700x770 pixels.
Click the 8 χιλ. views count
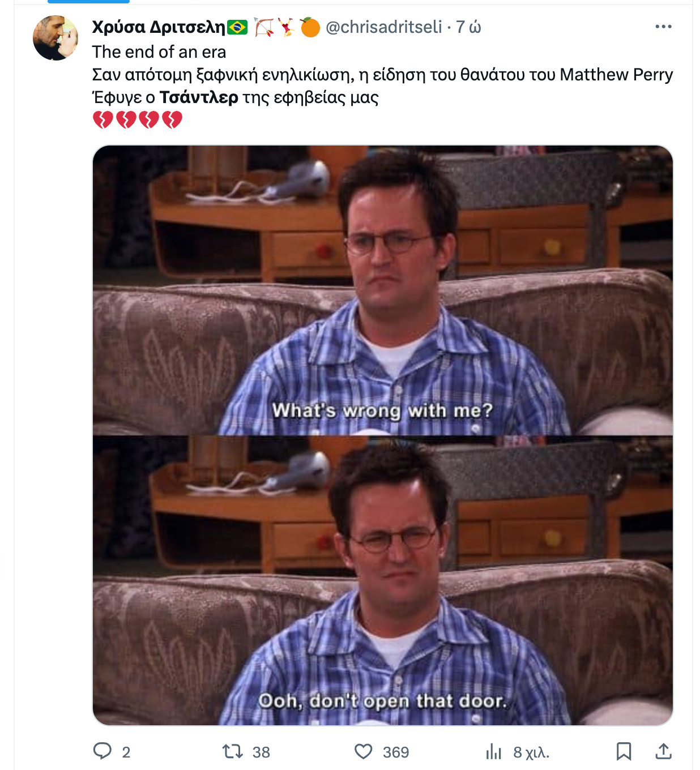coord(531,752)
